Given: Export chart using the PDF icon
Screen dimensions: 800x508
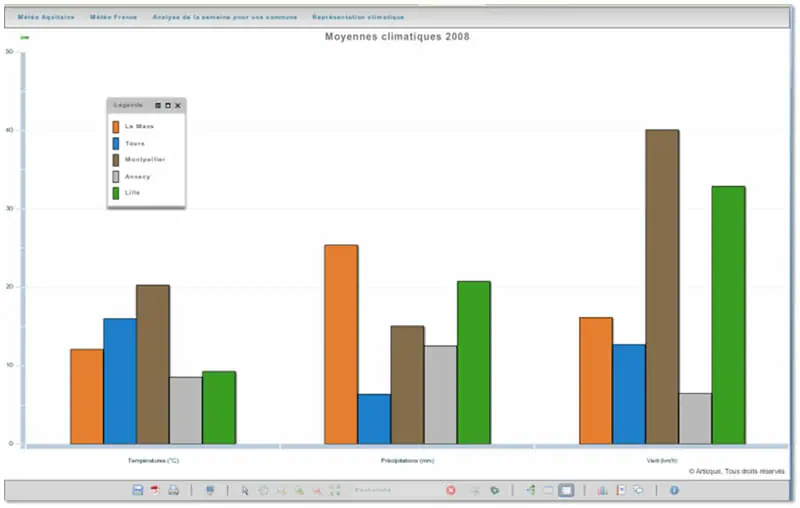Looking at the screenshot, I should [155, 490].
